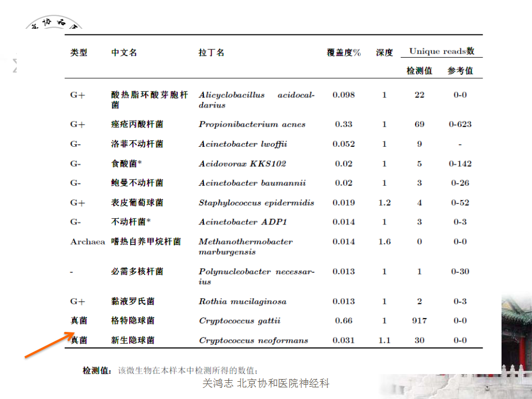Click the 检测值 sub-header

(x=420, y=70)
